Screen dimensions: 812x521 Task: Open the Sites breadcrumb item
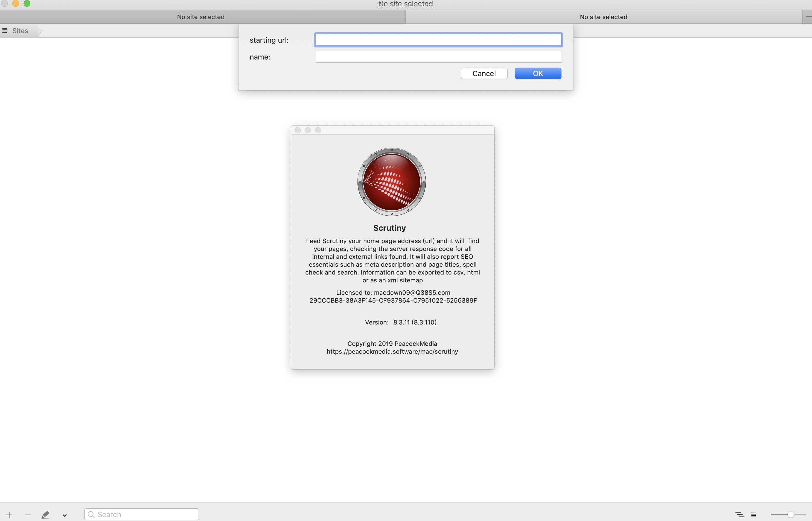coord(20,31)
